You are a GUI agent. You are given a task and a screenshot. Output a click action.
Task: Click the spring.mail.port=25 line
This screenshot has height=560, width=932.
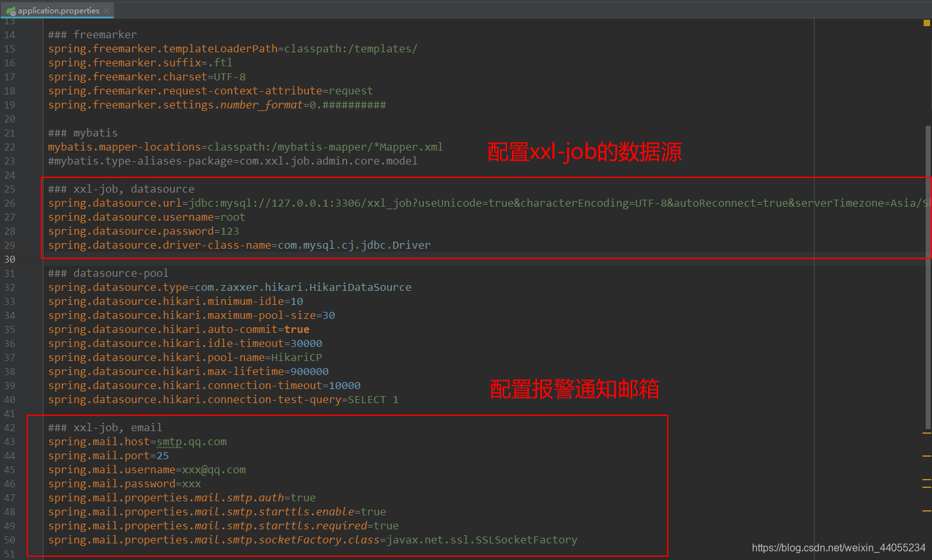click(x=109, y=455)
